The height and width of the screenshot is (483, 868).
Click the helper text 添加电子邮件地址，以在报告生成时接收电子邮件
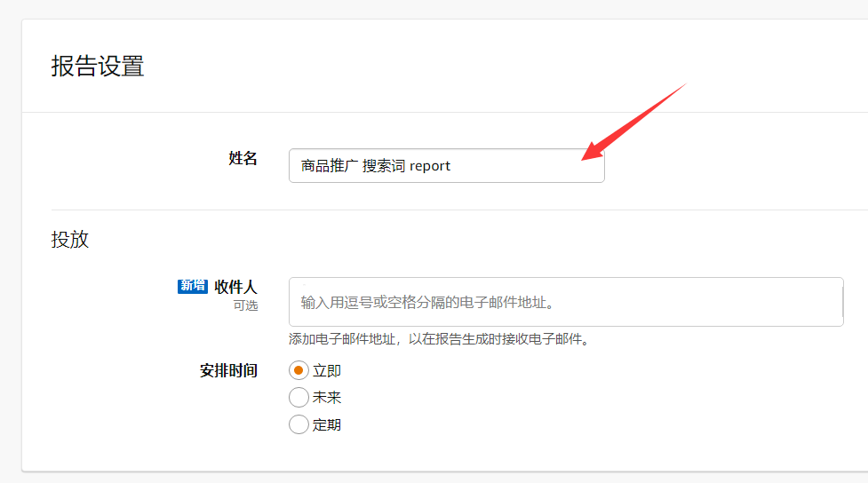tap(441, 339)
